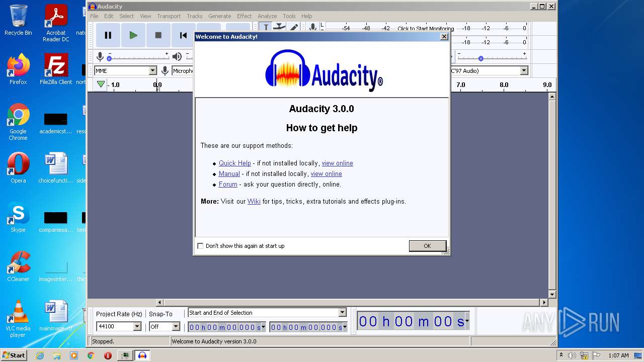Open the Wiki link
The image size is (644, 362).
pyautogui.click(x=254, y=202)
